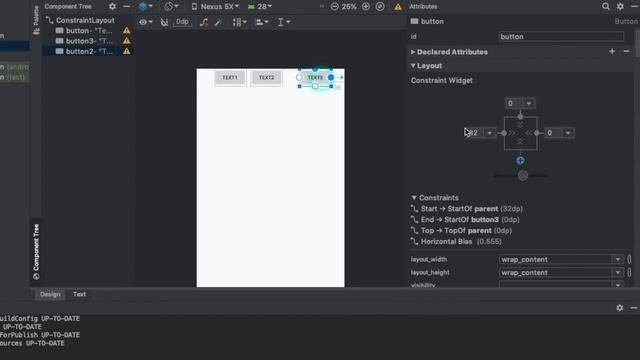Image resolution: width=640 pixels, height=360 pixels.
Task: Edit the id field containing button
Action: point(561,37)
